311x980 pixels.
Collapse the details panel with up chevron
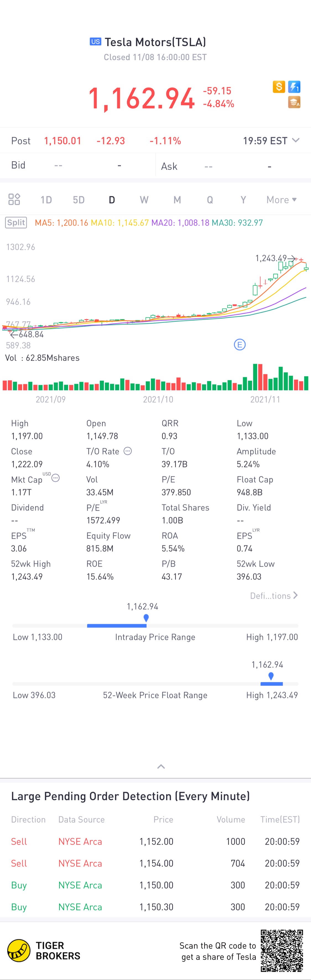click(161, 767)
